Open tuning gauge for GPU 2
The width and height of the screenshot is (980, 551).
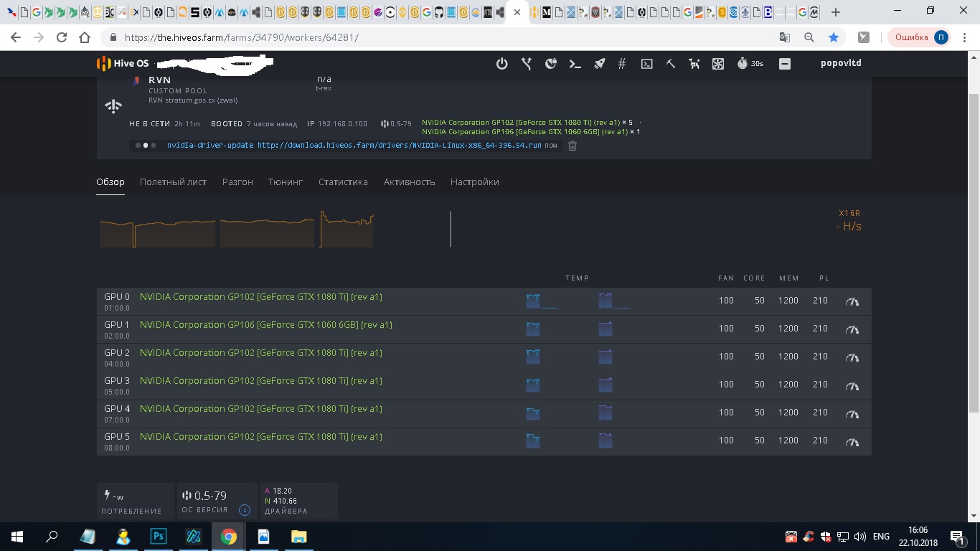point(852,357)
